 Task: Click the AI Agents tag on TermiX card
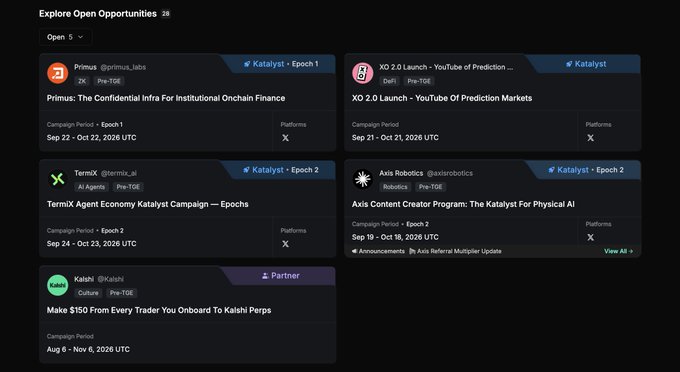[92, 187]
